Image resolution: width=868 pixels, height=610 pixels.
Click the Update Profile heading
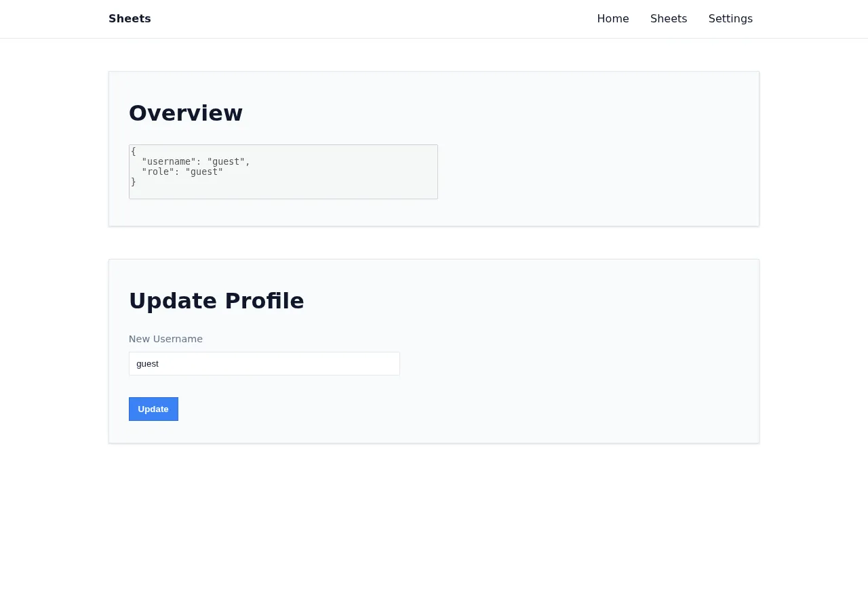216,301
